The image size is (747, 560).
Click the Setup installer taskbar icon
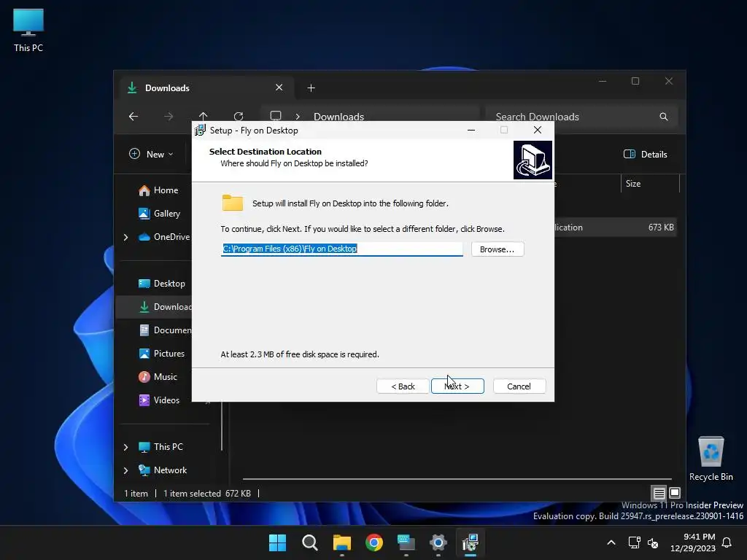point(471,542)
